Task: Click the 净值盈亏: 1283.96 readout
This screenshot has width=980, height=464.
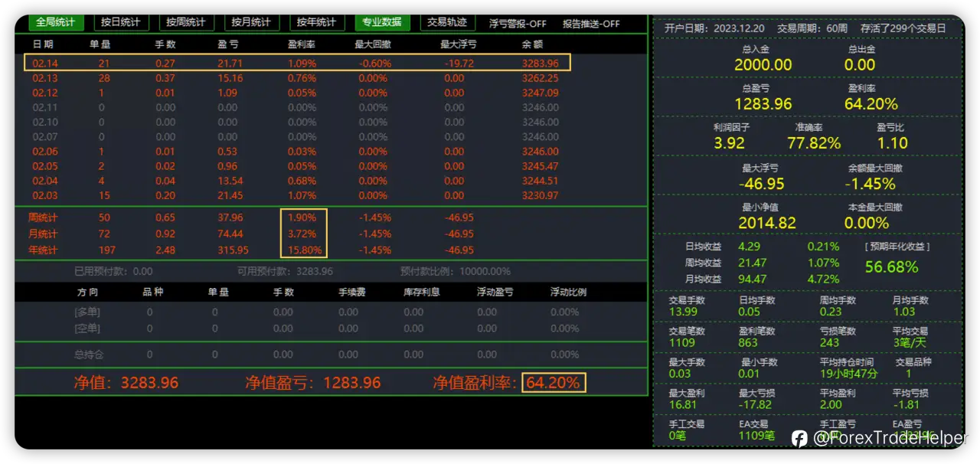Action: pos(312,382)
